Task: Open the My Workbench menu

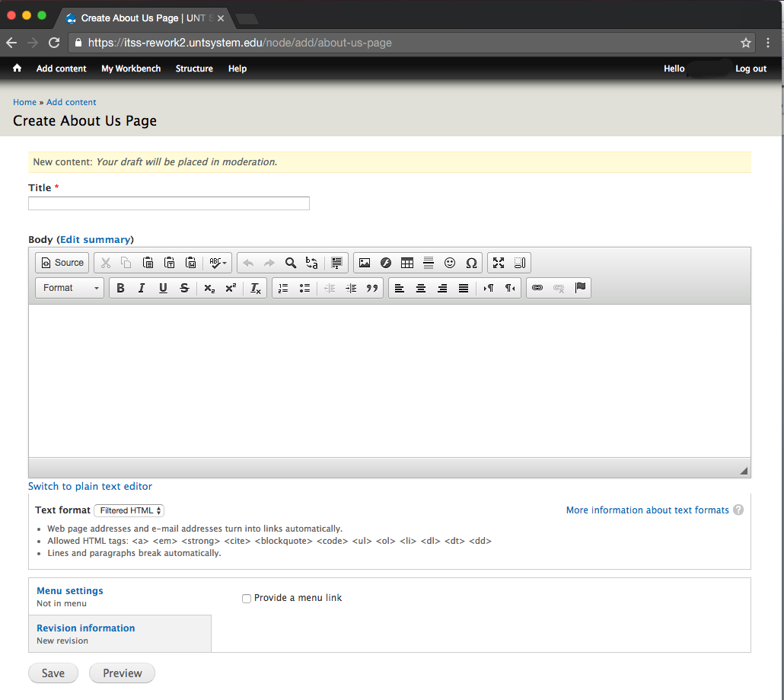Action: coord(131,69)
